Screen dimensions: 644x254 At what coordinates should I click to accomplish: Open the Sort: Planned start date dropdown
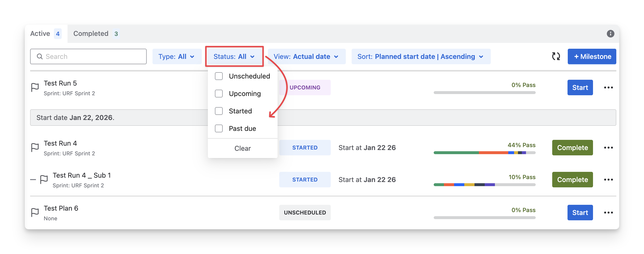tap(421, 56)
